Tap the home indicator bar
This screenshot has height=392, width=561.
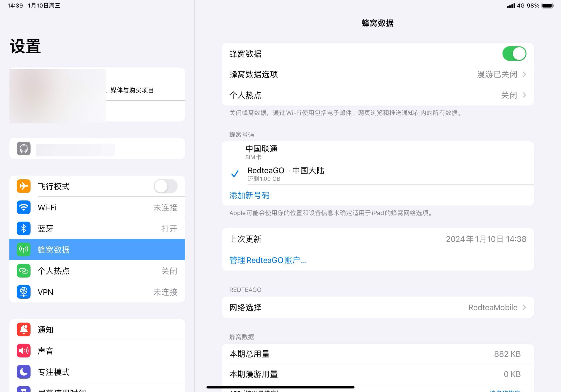tap(280, 387)
